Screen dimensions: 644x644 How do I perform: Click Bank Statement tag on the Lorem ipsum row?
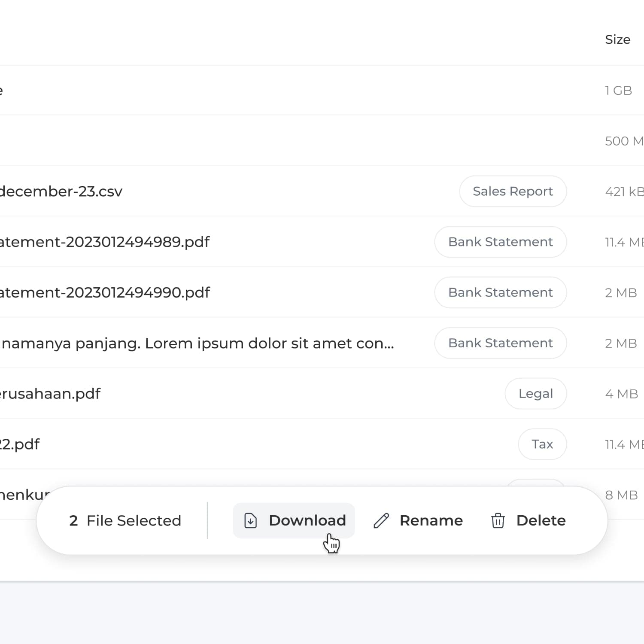500,343
